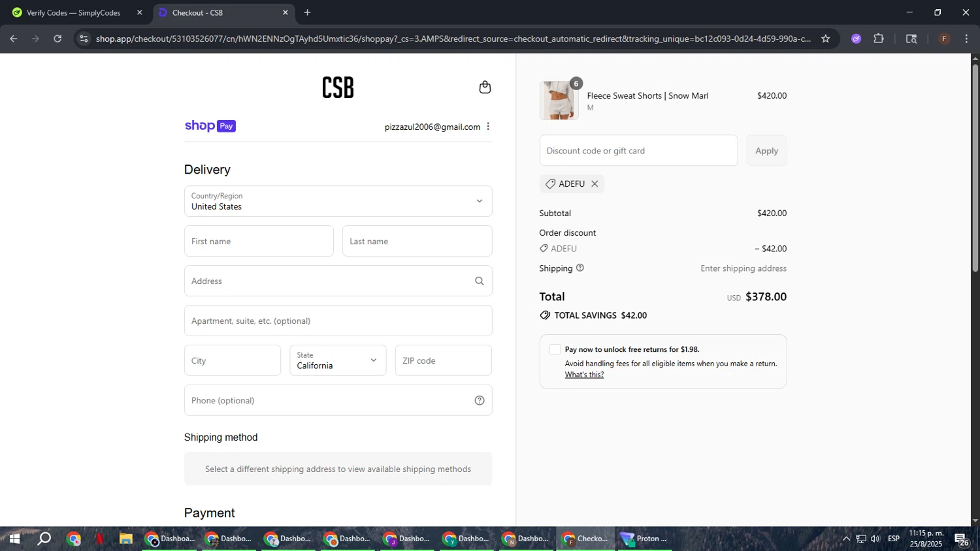Open the browser extensions puzzle icon
The image size is (980, 551).
click(879, 39)
